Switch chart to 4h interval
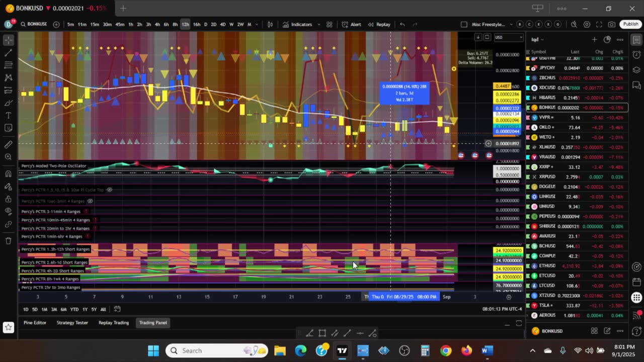644x362 pixels. (157, 24)
